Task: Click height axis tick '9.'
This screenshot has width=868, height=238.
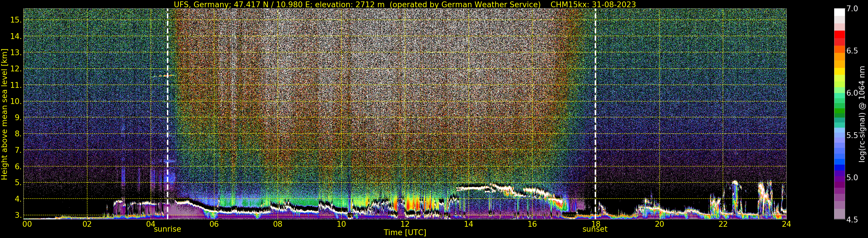Action: click(18, 118)
